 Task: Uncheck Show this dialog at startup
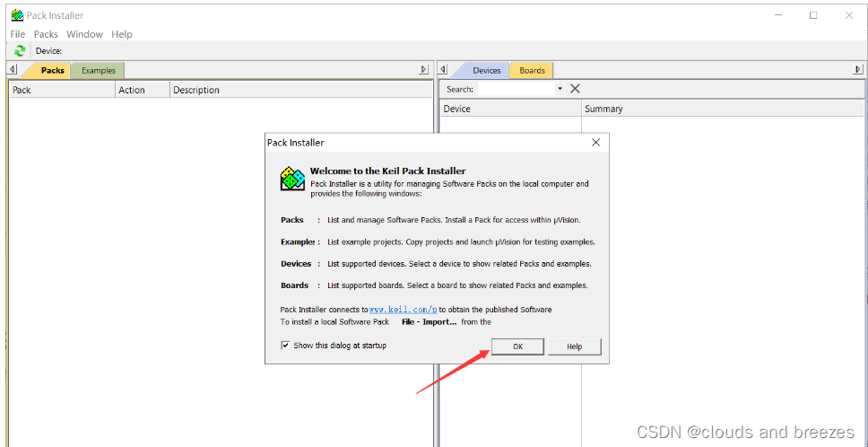(286, 346)
